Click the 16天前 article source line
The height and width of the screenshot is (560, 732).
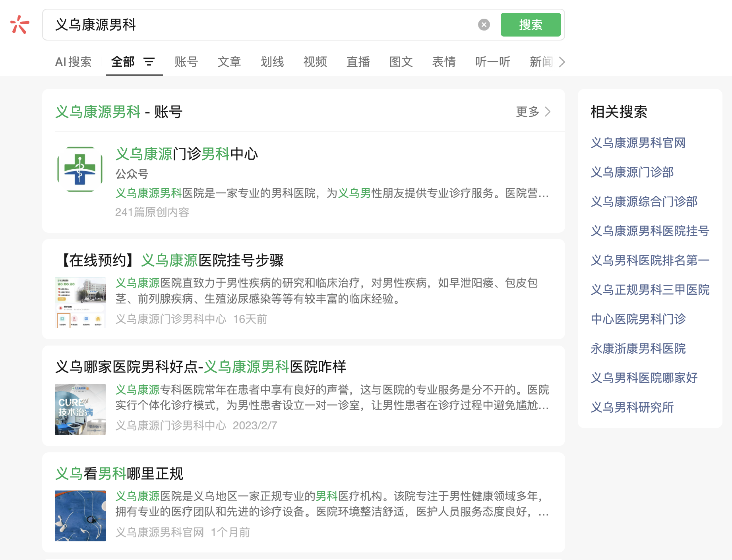(x=191, y=319)
